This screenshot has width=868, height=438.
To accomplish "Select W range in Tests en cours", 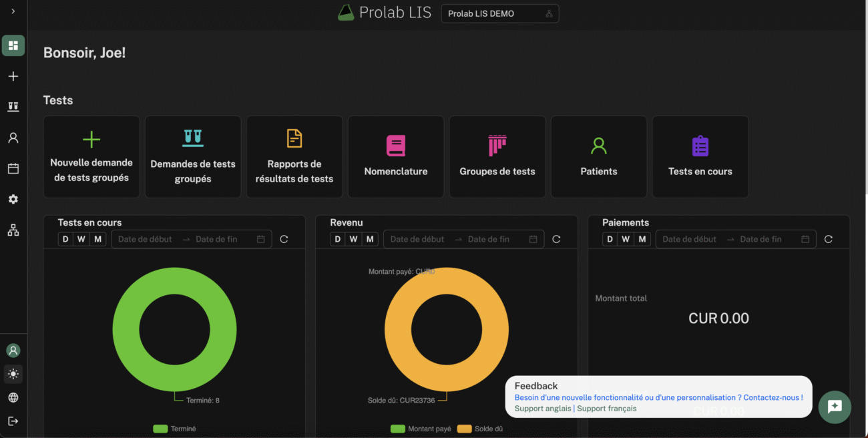I will click(x=81, y=239).
